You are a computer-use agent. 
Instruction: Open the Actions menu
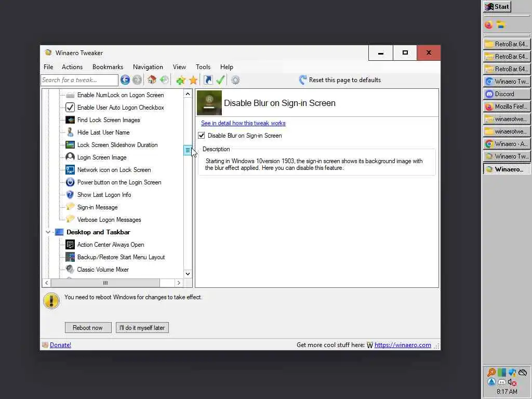pos(72,67)
